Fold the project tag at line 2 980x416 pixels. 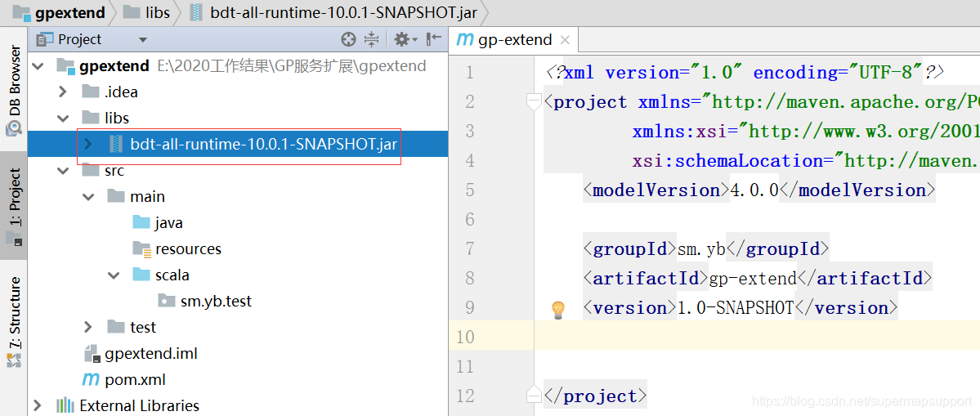pos(533,102)
